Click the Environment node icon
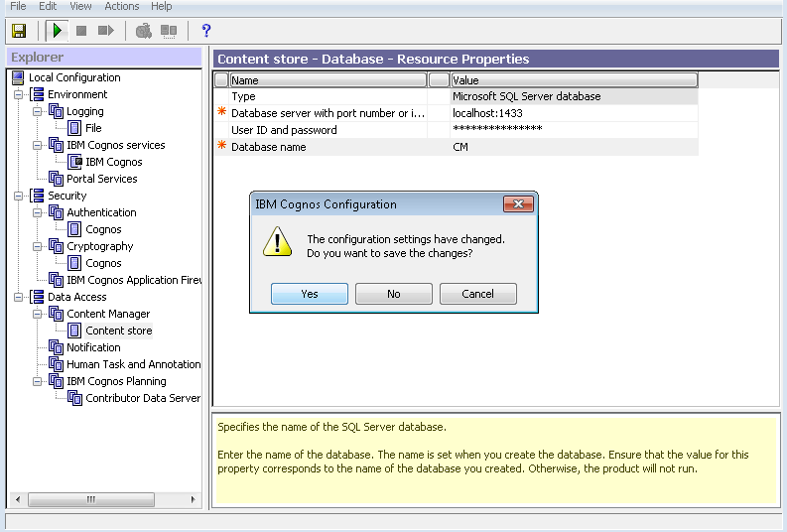This screenshot has height=532, width=787. [37, 94]
